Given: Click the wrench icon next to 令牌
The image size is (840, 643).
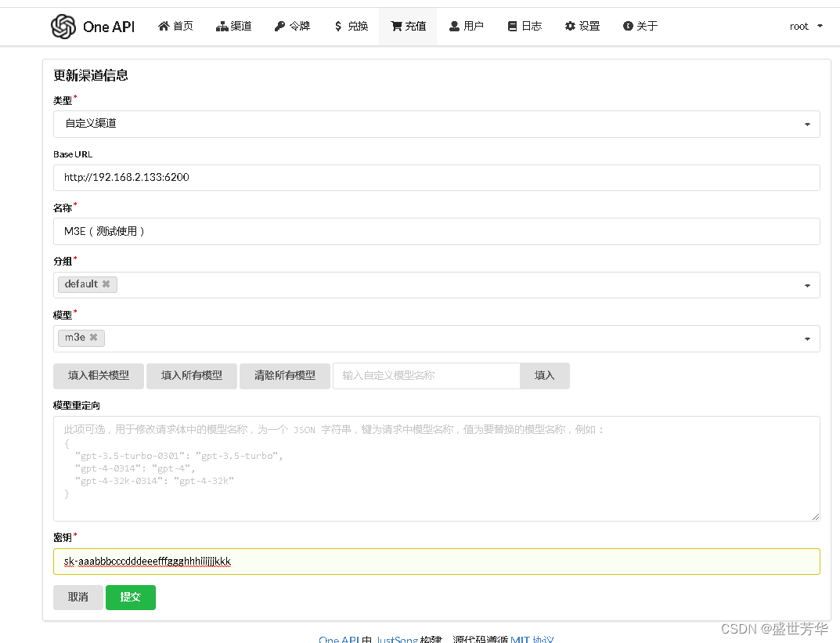Looking at the screenshot, I should (x=279, y=25).
